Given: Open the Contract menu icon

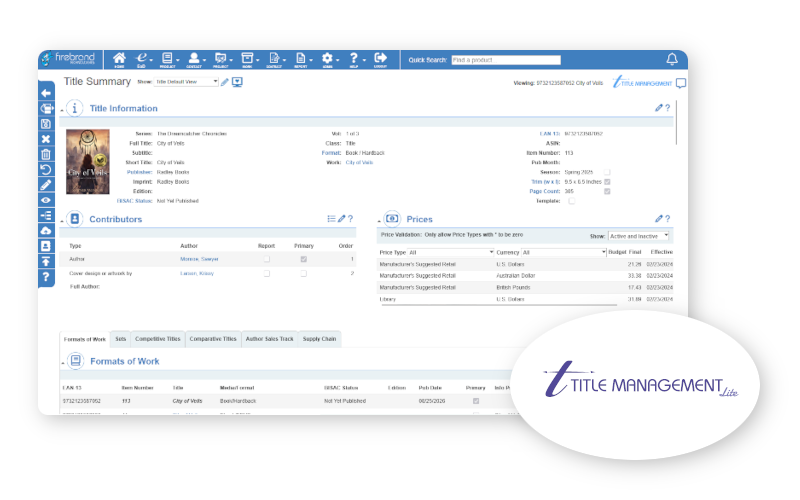Looking at the screenshot, I should pyautogui.click(x=275, y=59).
